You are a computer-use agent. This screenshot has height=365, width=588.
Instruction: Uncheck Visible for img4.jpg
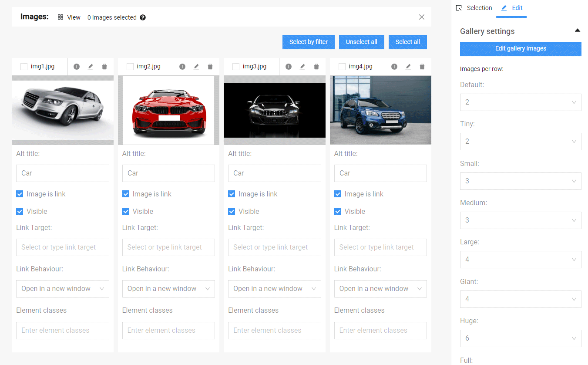[x=338, y=211]
